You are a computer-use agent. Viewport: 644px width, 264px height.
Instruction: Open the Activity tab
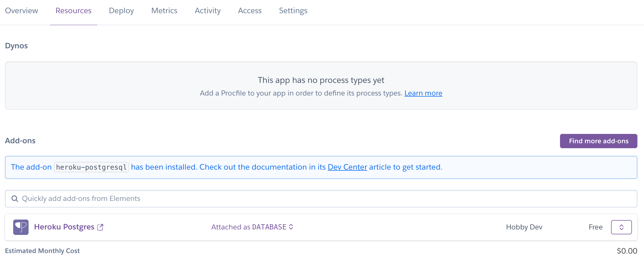[x=208, y=11]
